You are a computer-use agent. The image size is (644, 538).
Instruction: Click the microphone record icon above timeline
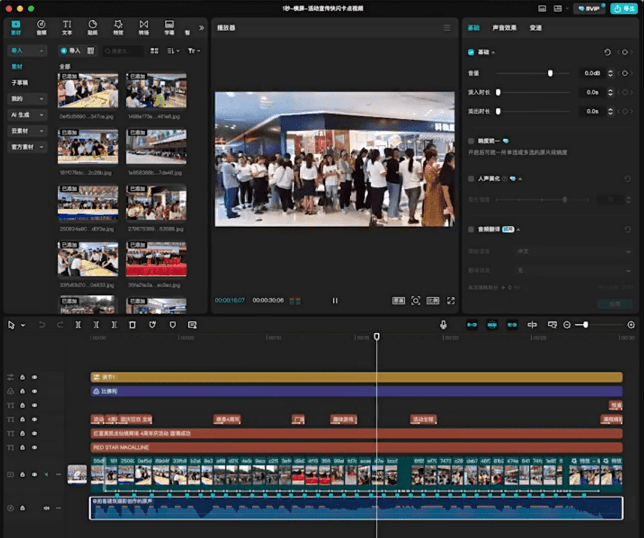[x=444, y=325]
